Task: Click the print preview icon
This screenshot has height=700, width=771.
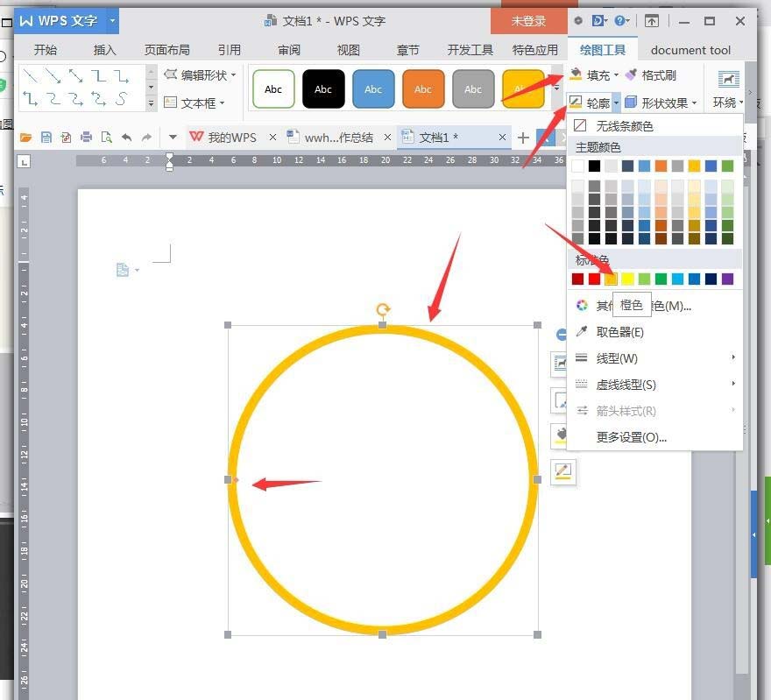Action: [107, 138]
